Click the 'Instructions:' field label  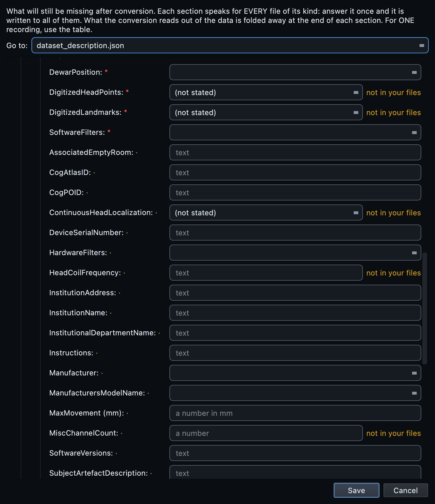click(71, 353)
